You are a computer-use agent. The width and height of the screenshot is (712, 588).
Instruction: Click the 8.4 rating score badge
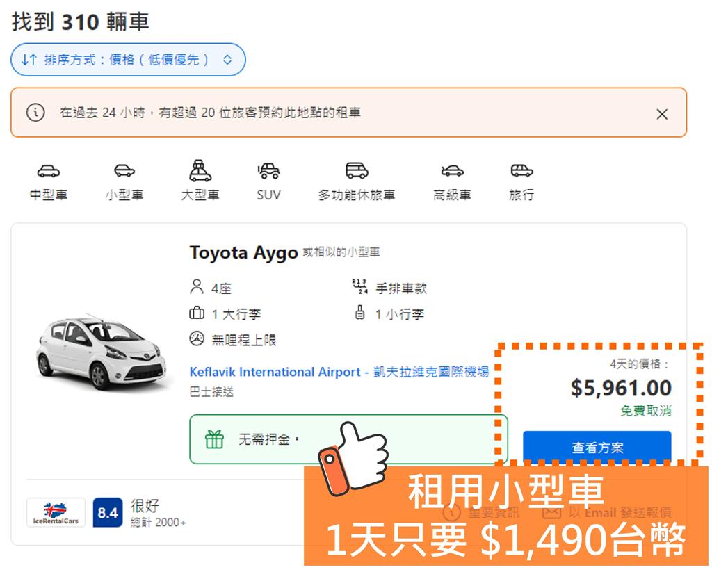coord(108,513)
